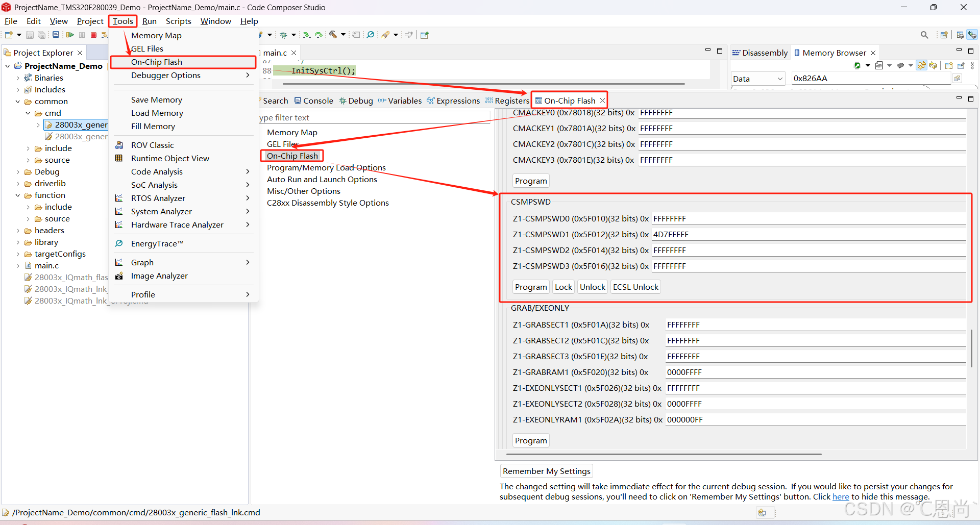Click On-Chip Flash vertical scrollbar
This screenshot has height=525, width=980.
tap(971, 348)
